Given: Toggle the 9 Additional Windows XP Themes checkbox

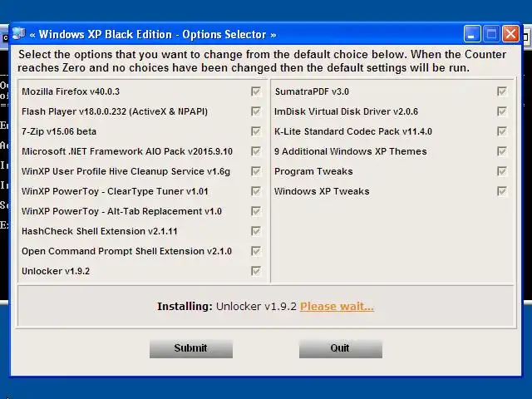Looking at the screenshot, I should pos(502,151).
